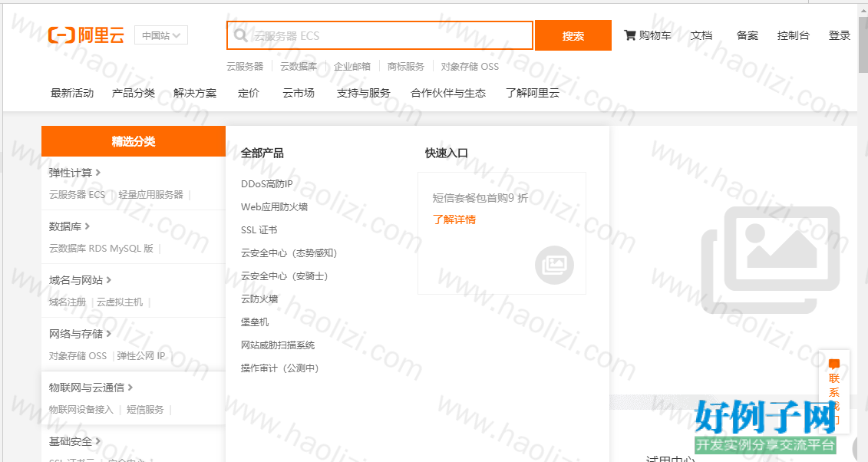Open the 备案 link
The height and width of the screenshot is (462, 868).
coord(748,35)
